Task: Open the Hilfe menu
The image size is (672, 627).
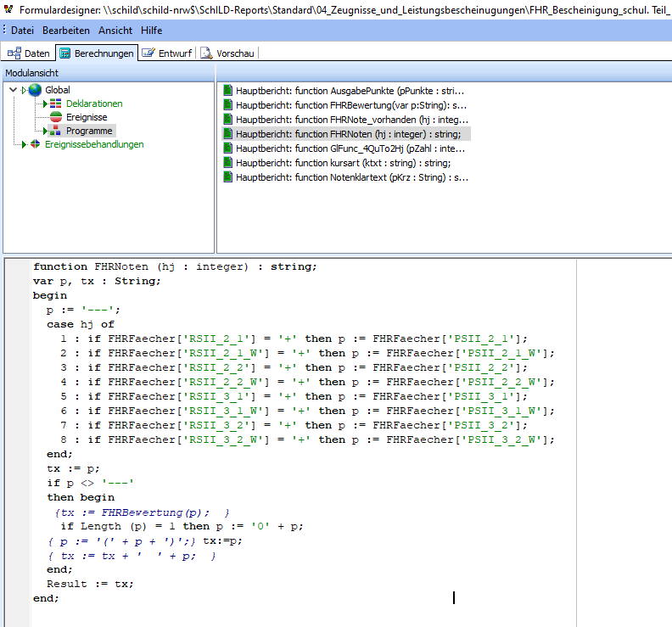Action: [152, 30]
